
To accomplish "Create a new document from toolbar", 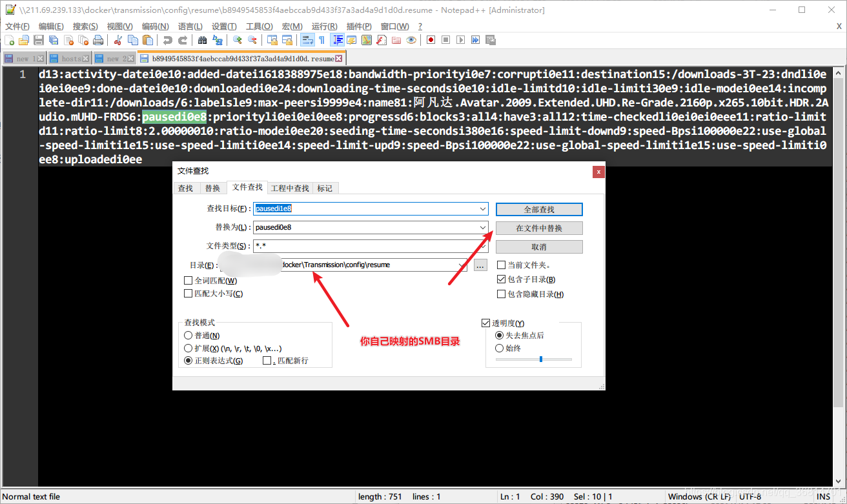I will [x=9, y=40].
